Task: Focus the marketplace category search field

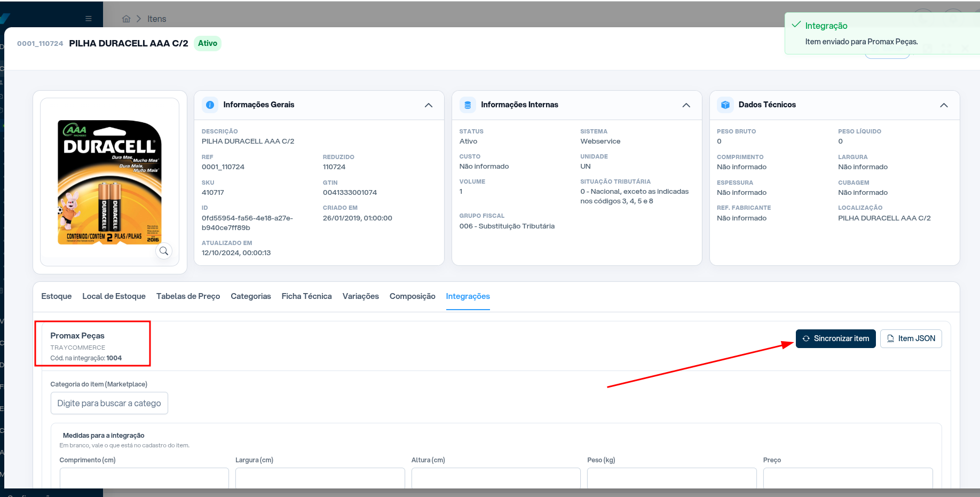Action: pos(109,403)
